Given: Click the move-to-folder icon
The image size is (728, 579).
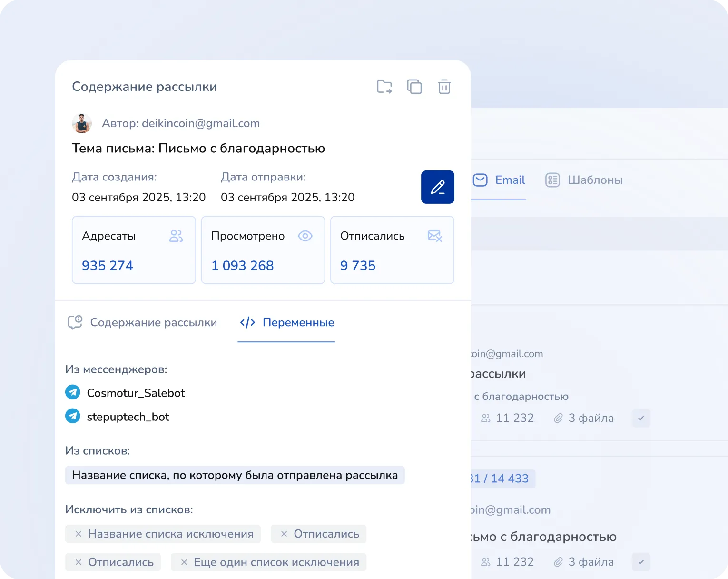Looking at the screenshot, I should (384, 86).
